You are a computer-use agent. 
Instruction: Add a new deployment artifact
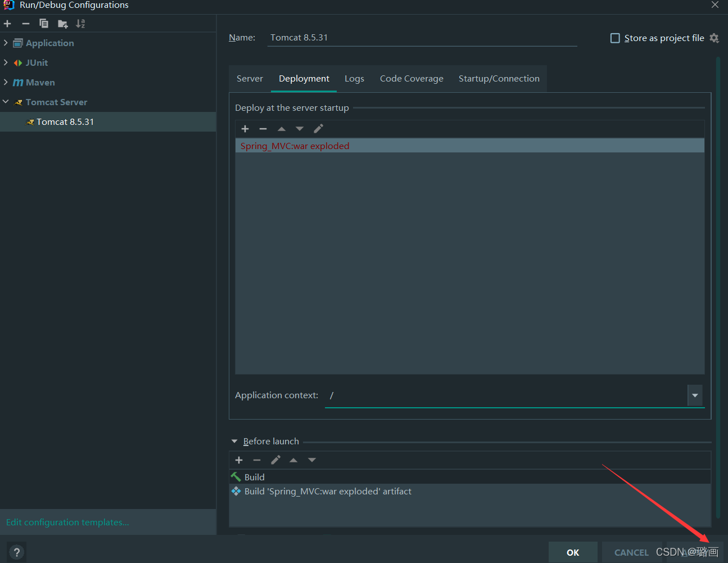(245, 128)
